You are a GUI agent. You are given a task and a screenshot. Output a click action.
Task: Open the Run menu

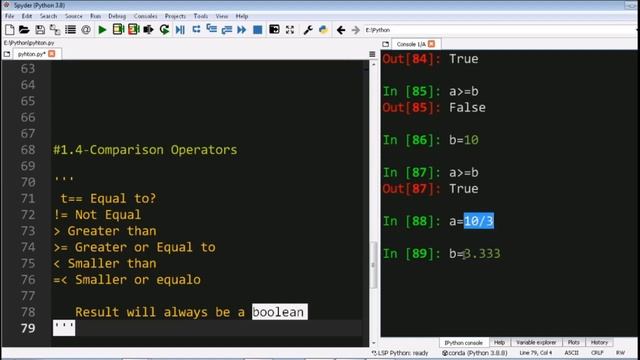(x=96, y=16)
